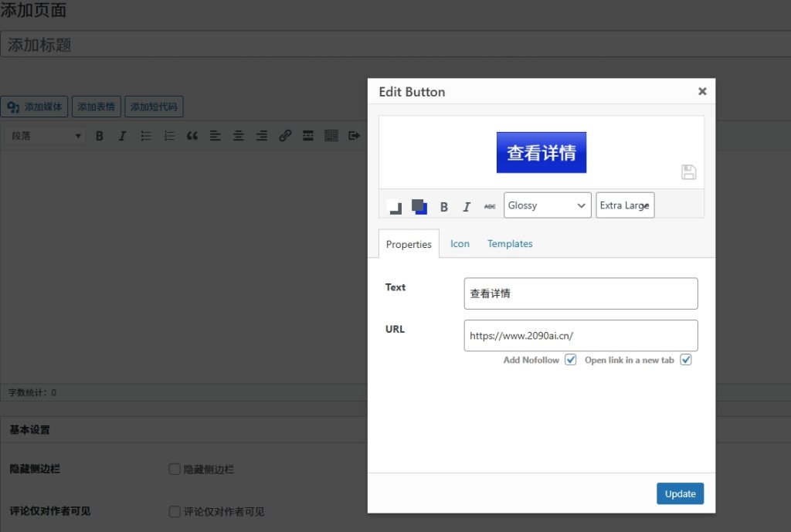The width and height of the screenshot is (791, 532).
Task: Toggle Bold in the Edit Button dialog
Action: [x=443, y=206]
